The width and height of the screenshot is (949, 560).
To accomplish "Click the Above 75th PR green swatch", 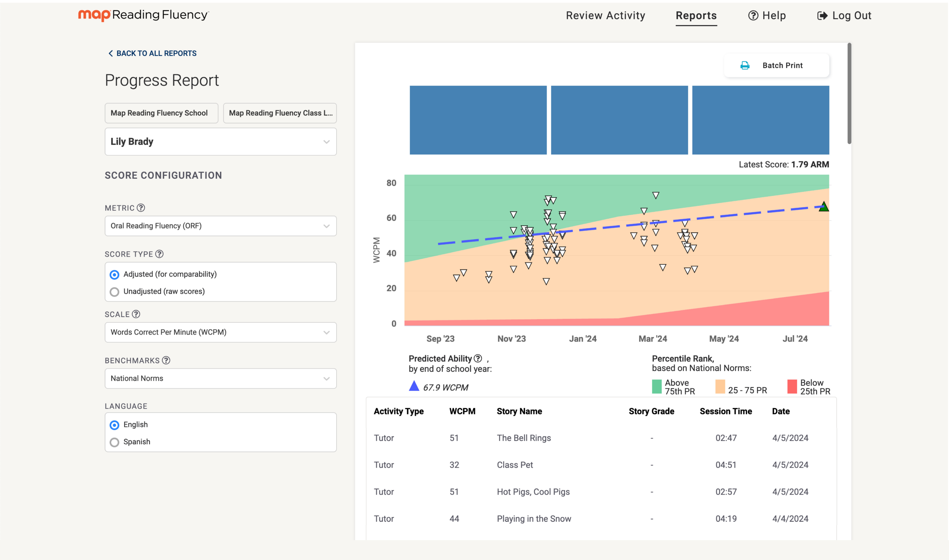I will pos(657,387).
